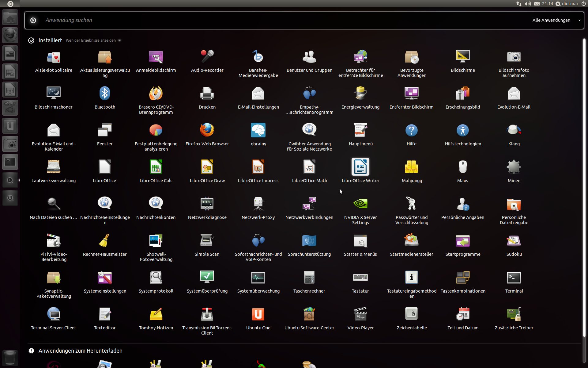The width and height of the screenshot is (588, 368).
Task: Launch Tomboy-Notizen
Action: coord(156,319)
